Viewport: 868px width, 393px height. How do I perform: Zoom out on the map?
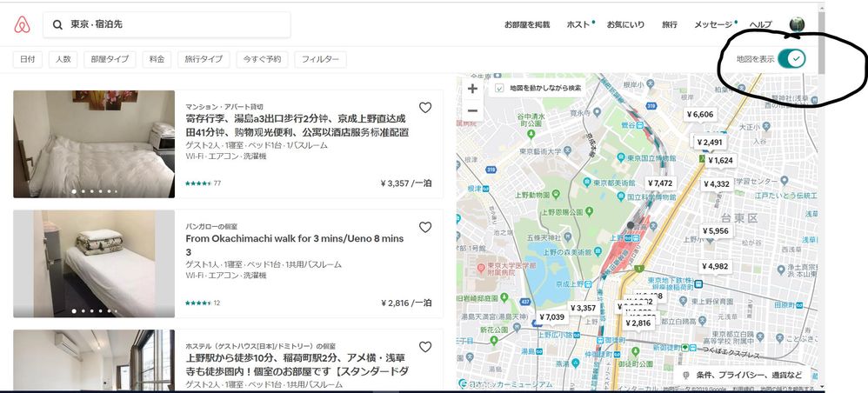click(x=472, y=110)
